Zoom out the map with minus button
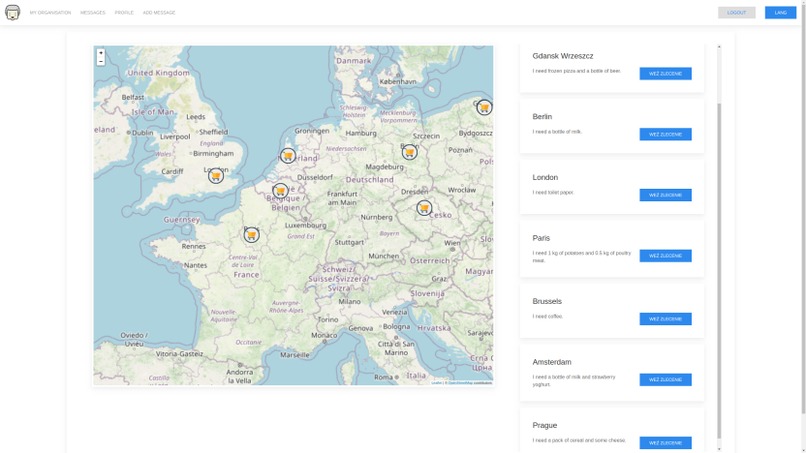806x453 pixels. point(101,61)
